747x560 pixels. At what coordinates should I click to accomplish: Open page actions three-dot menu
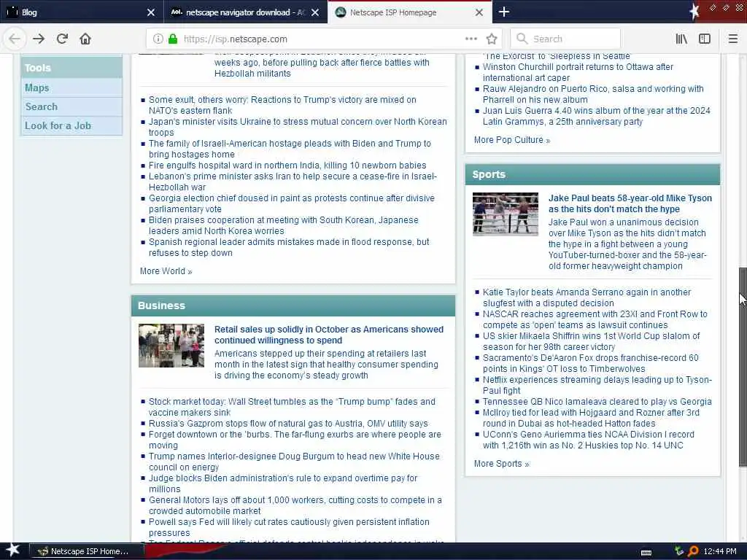(471, 39)
